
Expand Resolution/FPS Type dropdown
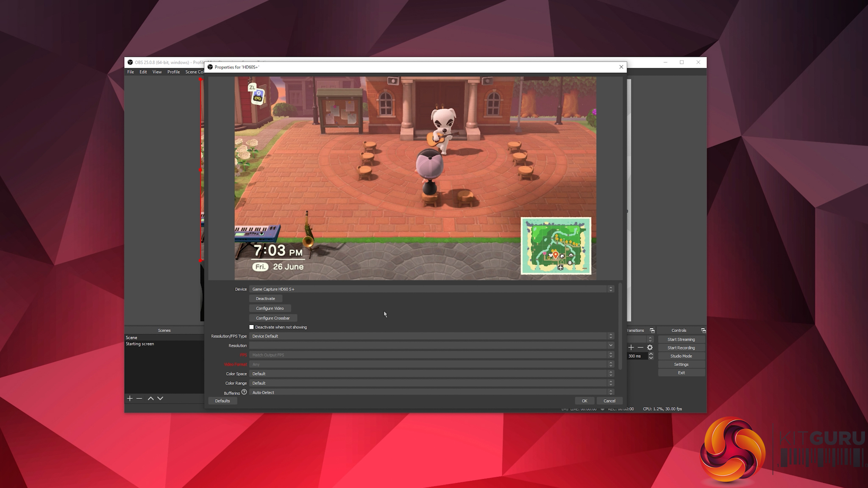coord(431,336)
